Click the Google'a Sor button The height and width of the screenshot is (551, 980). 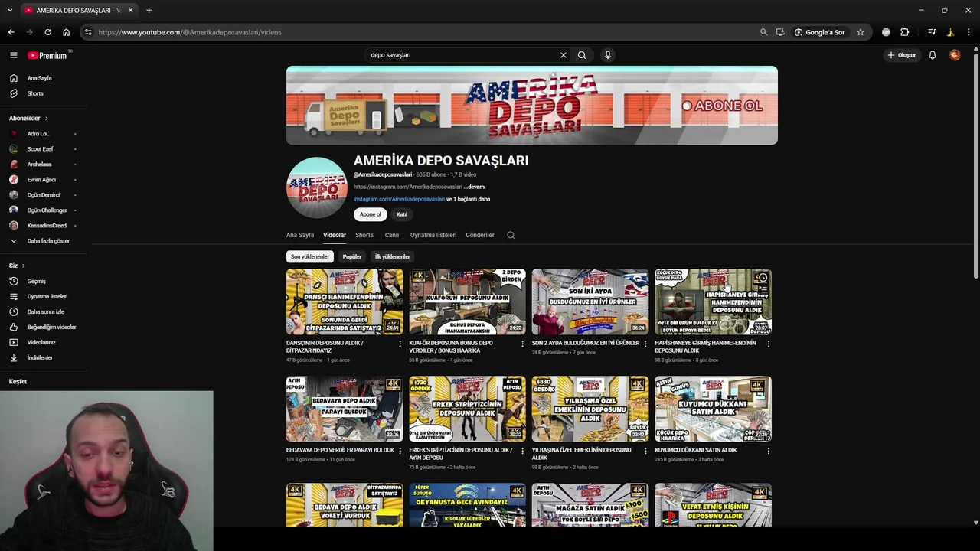click(x=820, y=32)
